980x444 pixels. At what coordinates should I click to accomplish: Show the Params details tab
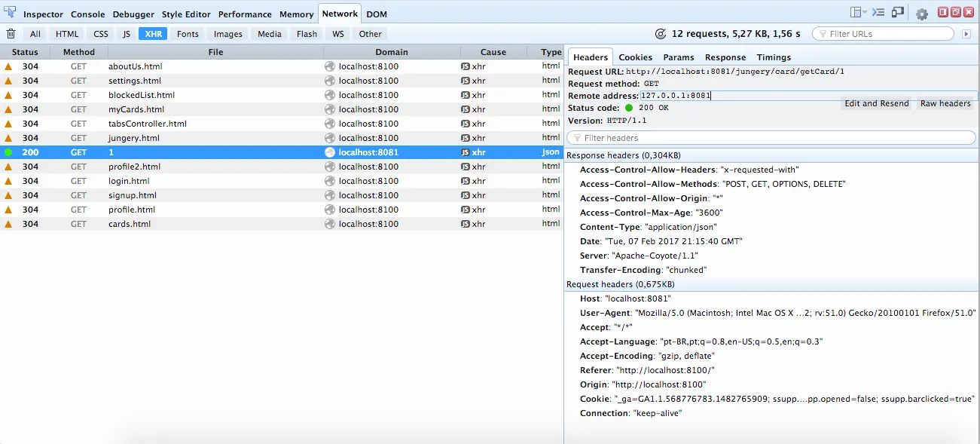coord(679,57)
